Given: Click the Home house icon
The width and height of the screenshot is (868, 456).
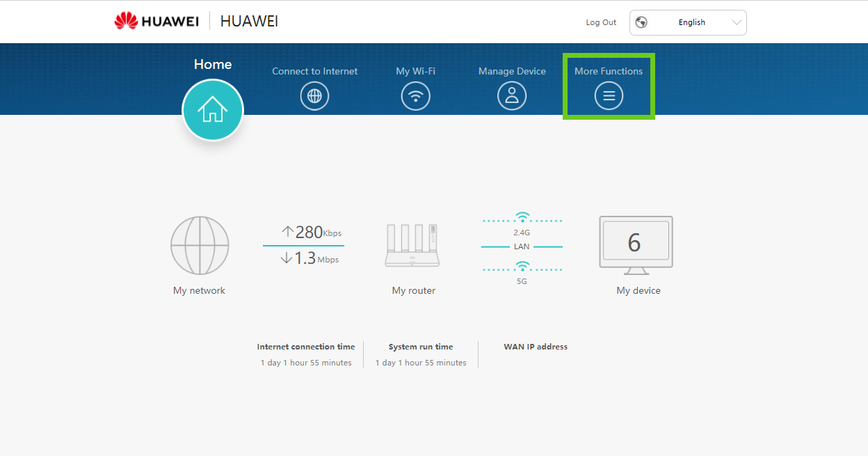Looking at the screenshot, I should [213, 110].
